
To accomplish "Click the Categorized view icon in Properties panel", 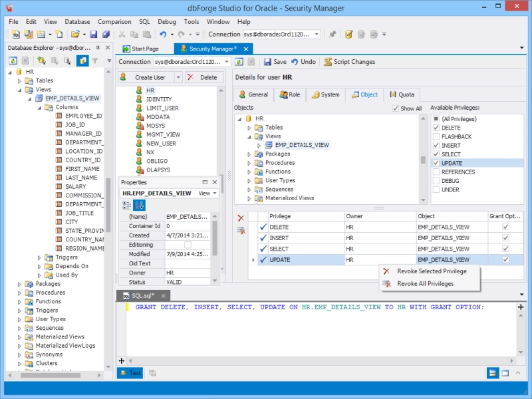I will pos(126,205).
